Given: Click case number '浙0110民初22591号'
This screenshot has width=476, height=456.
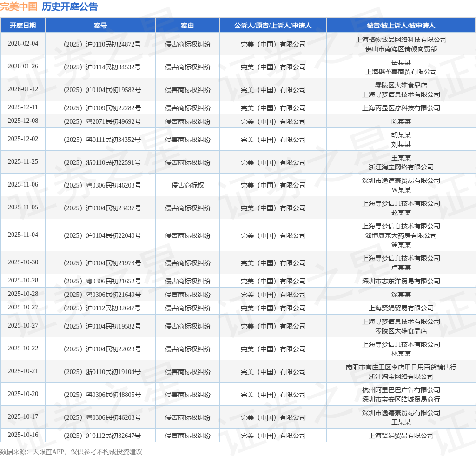Looking at the screenshot, I should [113, 162].
